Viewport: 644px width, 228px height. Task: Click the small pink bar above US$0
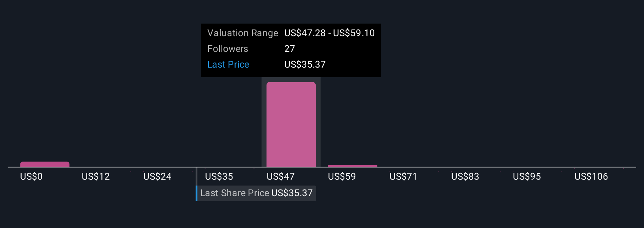click(x=45, y=164)
